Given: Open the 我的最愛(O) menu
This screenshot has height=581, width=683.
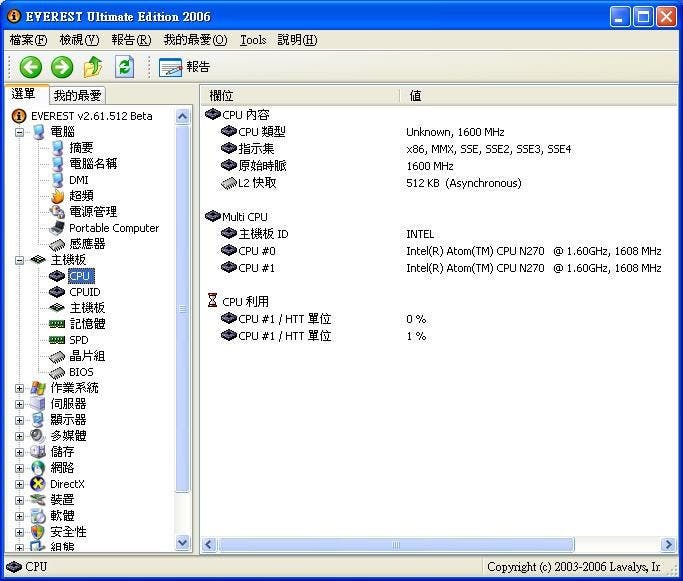Looking at the screenshot, I should coord(195,40).
